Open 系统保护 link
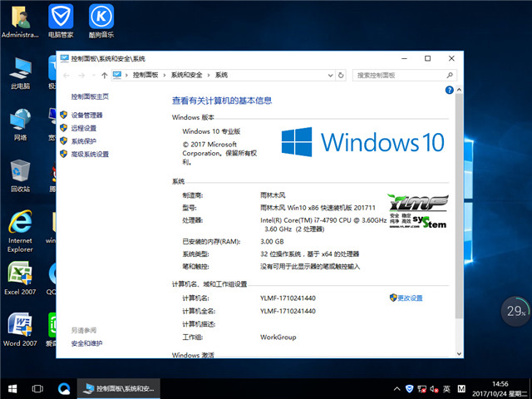The width and height of the screenshot is (532, 399). (x=83, y=141)
